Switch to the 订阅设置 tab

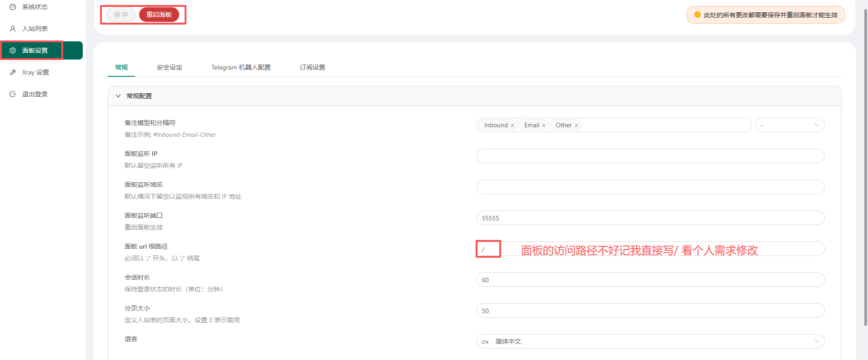[312, 67]
